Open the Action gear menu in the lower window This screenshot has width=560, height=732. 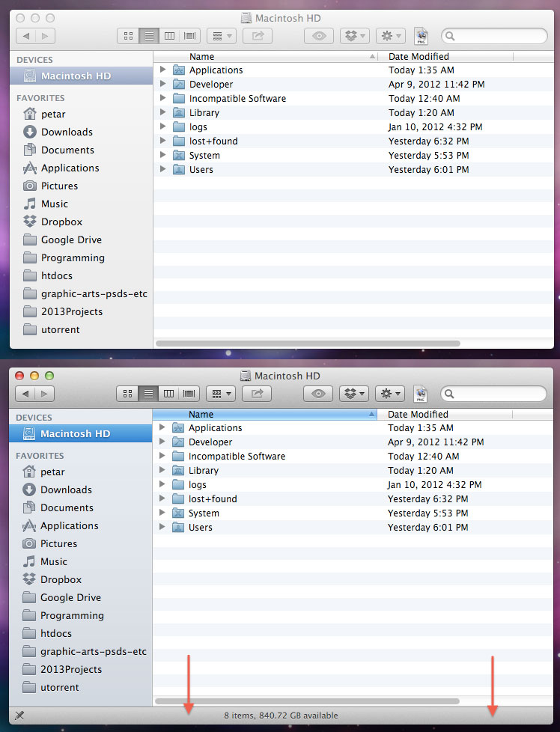click(390, 394)
